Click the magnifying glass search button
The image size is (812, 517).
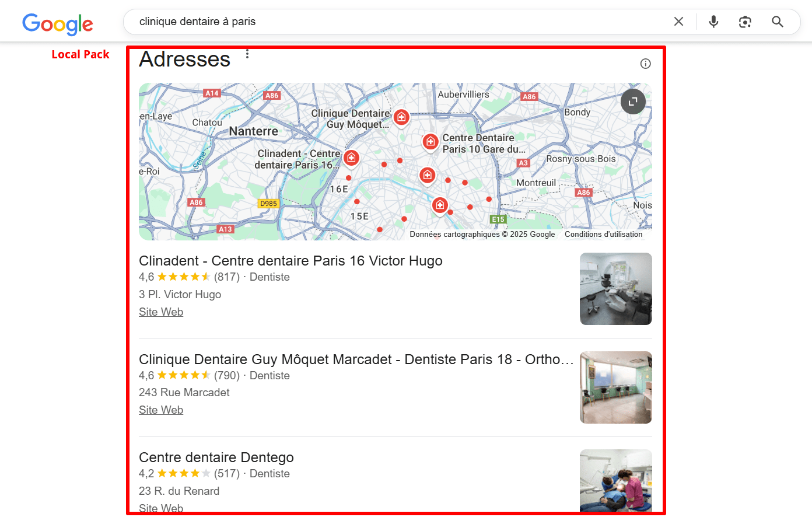click(x=777, y=22)
